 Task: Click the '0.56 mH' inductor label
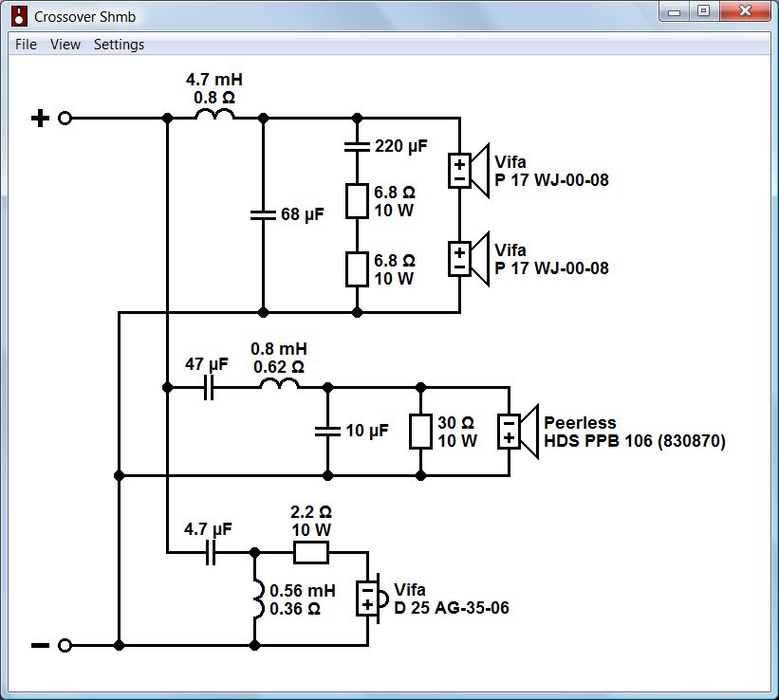click(x=302, y=591)
